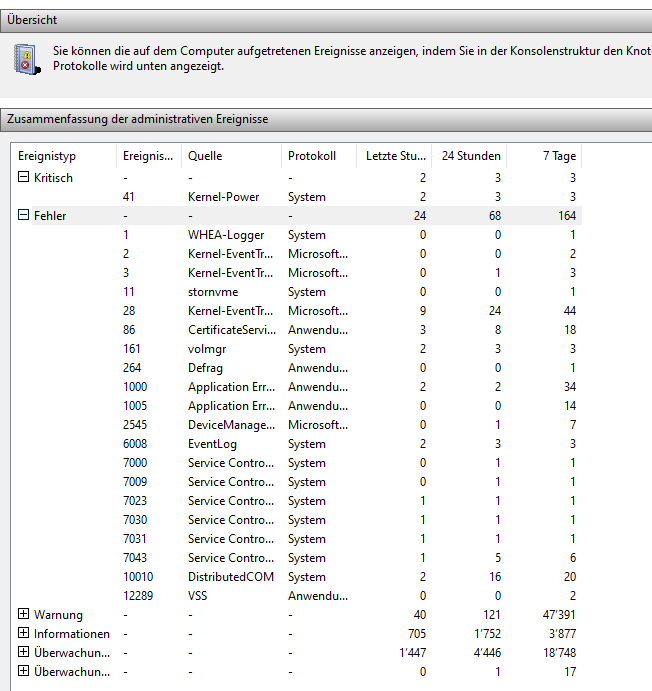
Task: Click event ID 86 cell
Action: pyautogui.click(x=129, y=330)
